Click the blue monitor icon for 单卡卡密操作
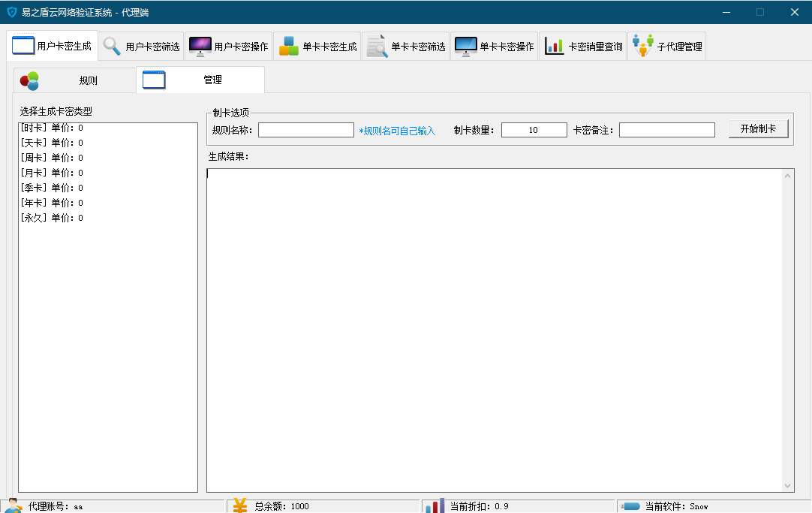The image size is (812, 513). click(465, 46)
